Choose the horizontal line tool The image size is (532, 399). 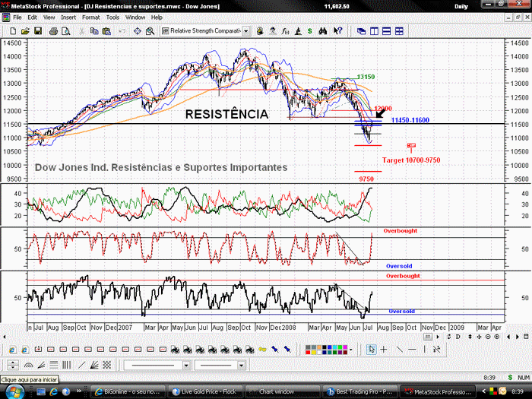(x=412, y=349)
